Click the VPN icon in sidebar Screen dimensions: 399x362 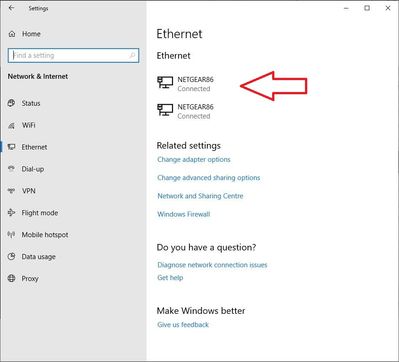coord(12,191)
